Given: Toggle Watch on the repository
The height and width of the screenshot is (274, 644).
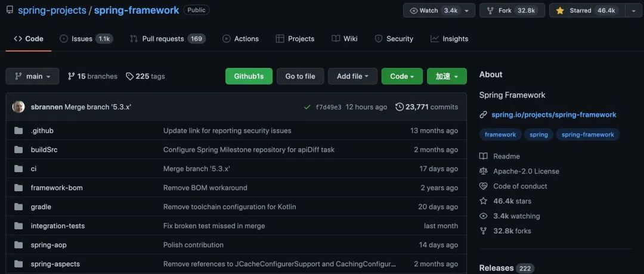Looking at the screenshot, I should [x=439, y=11].
